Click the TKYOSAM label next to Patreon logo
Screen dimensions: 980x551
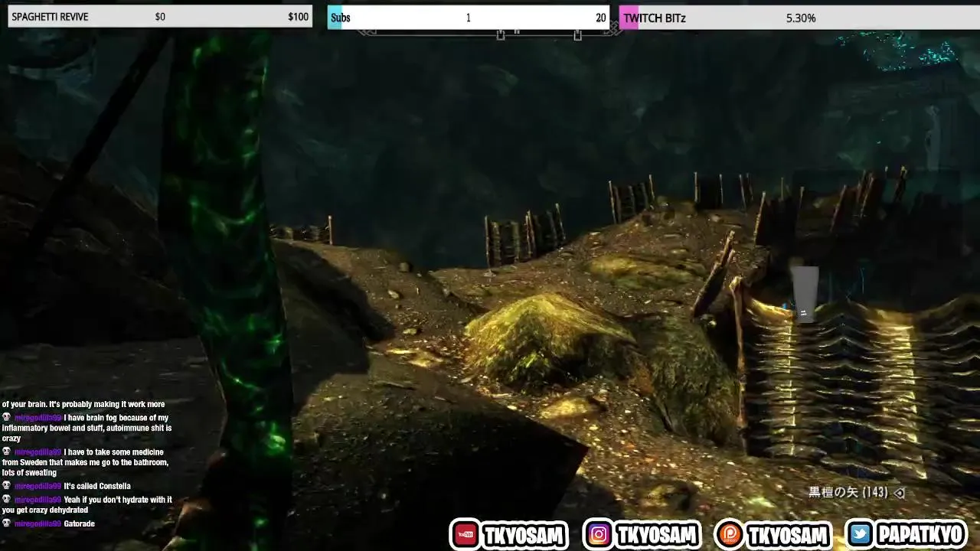point(788,536)
